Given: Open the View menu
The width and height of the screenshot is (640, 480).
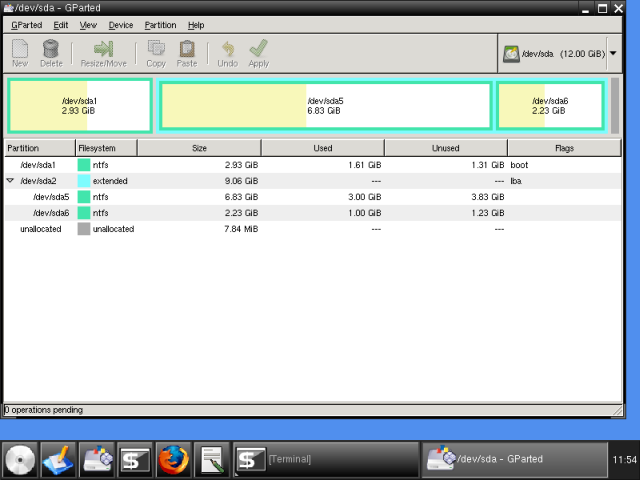Looking at the screenshot, I should point(88,25).
